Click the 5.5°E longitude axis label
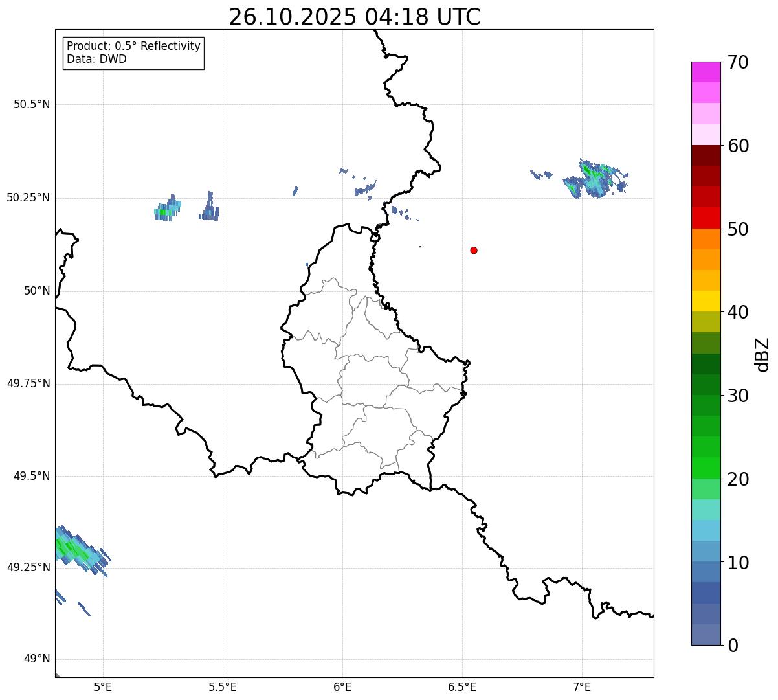The width and height of the screenshot is (778, 700). (223, 686)
